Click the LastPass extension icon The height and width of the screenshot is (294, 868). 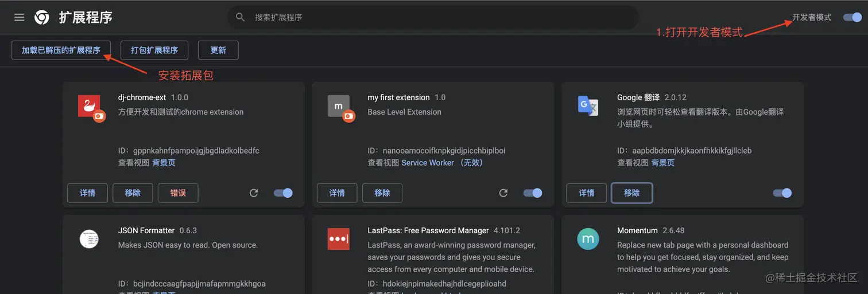point(339,239)
